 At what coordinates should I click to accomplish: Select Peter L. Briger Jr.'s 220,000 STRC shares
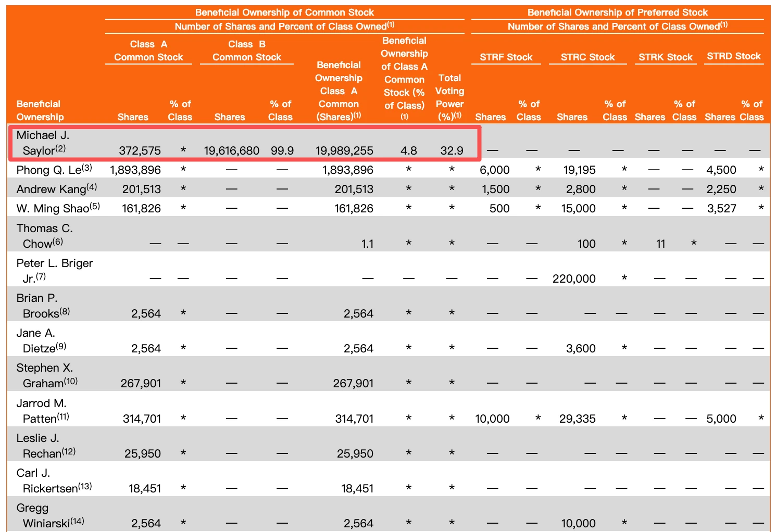point(574,278)
